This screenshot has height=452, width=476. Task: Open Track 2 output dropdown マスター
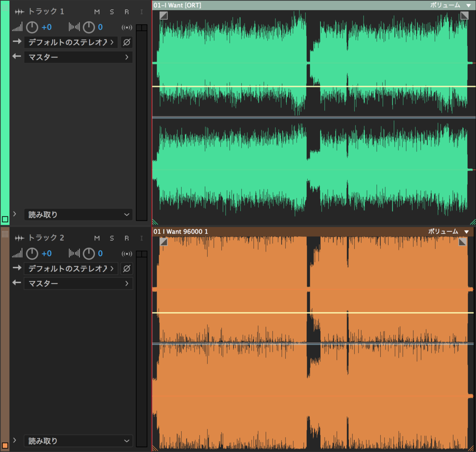pyautogui.click(x=78, y=283)
